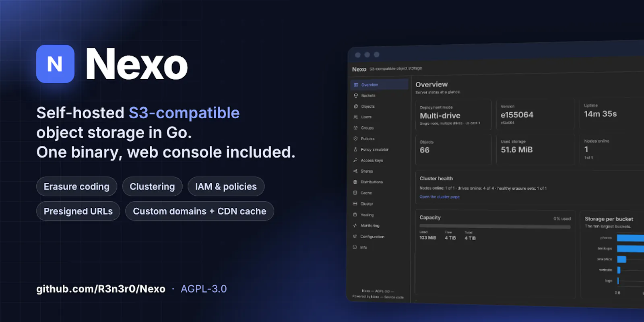
Task: Click the Clustering feature pill
Action: (152, 187)
